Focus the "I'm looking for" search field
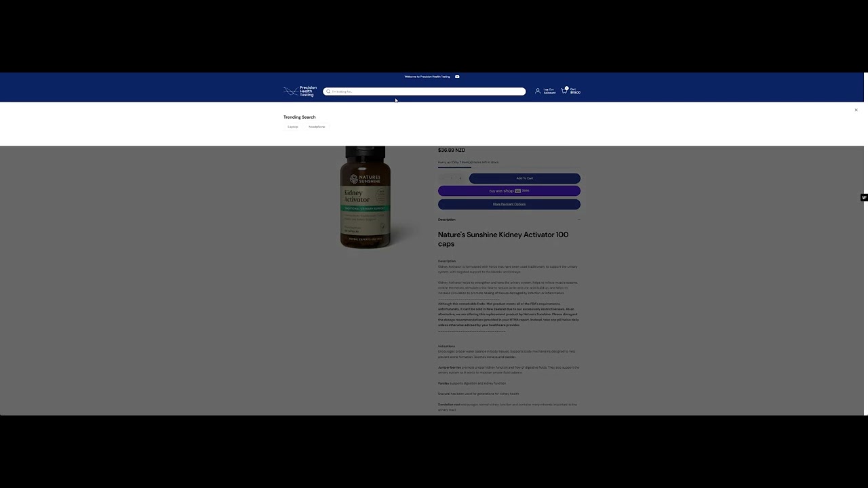Image resolution: width=868 pixels, height=488 pixels. pos(425,91)
